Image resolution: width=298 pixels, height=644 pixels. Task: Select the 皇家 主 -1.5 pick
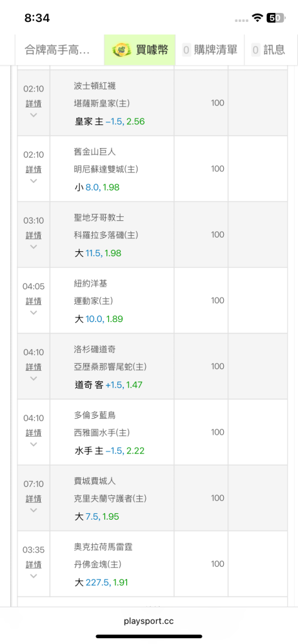[x=110, y=122]
